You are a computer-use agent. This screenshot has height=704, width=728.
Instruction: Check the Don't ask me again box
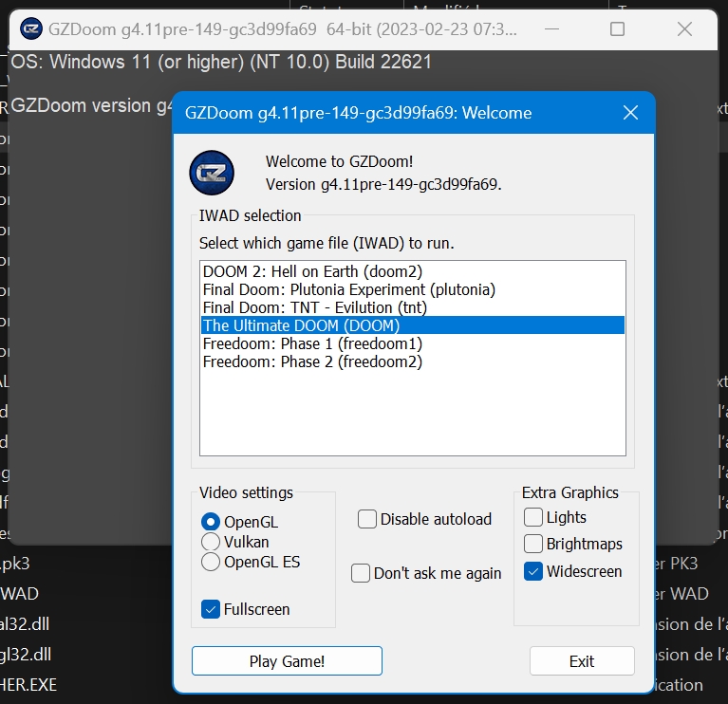point(361,573)
